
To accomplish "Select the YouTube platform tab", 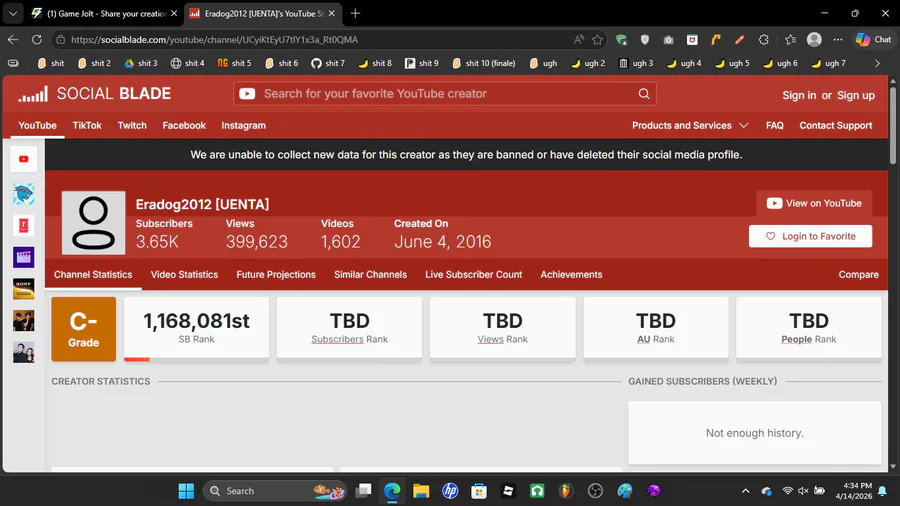I will (37, 125).
